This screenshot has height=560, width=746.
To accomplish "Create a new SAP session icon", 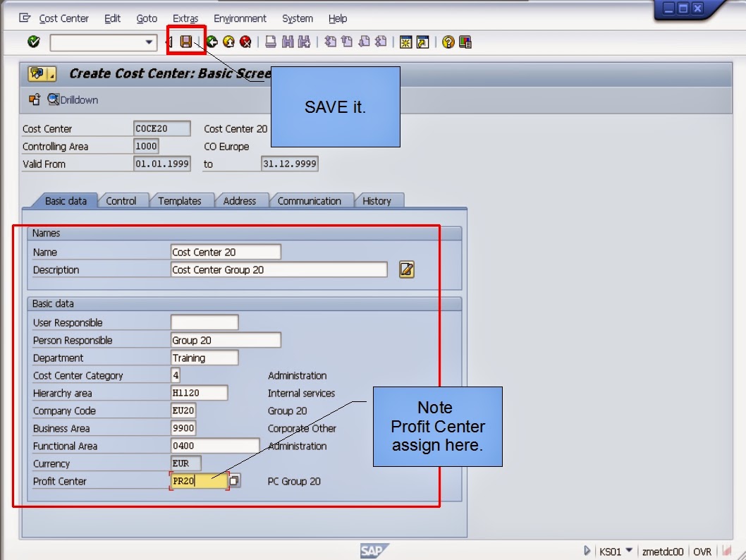I will [x=408, y=42].
